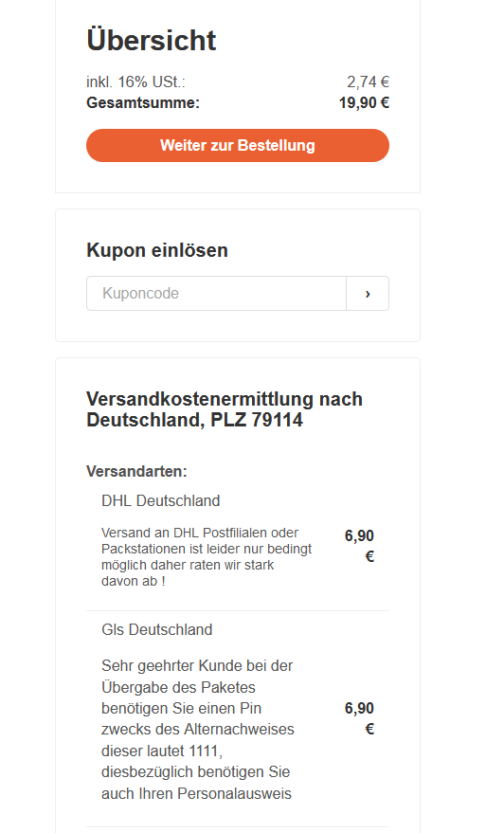Submit coupon with the arrow chevron button
This screenshot has height=833, width=504.
(x=368, y=293)
